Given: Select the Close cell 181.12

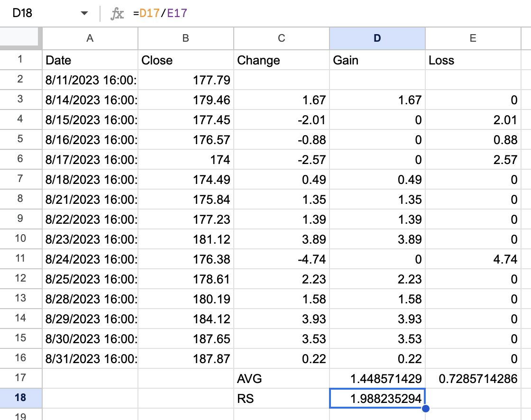Looking at the screenshot, I should 185,239.
